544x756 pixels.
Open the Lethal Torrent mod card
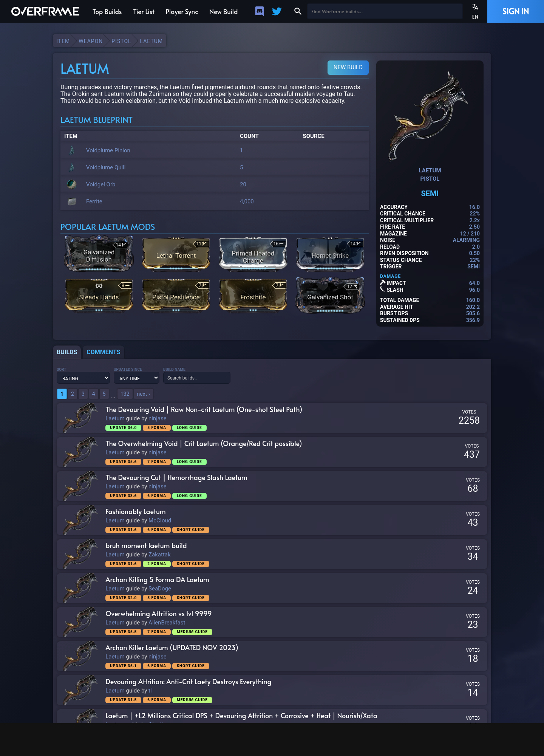pos(176,254)
